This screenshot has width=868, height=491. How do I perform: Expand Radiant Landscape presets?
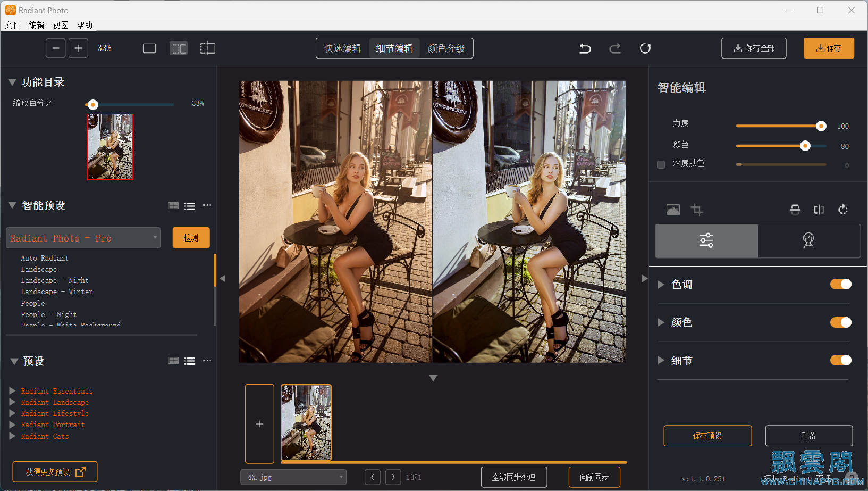tap(12, 402)
